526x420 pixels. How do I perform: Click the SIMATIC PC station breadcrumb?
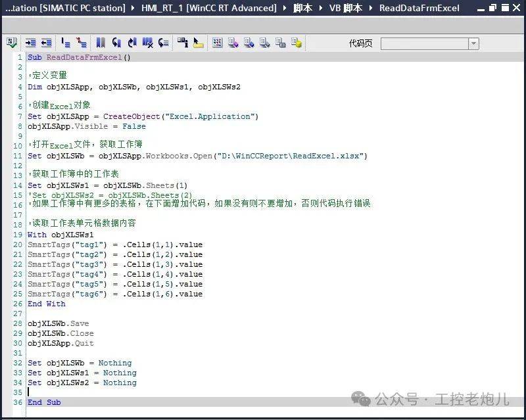(65, 8)
